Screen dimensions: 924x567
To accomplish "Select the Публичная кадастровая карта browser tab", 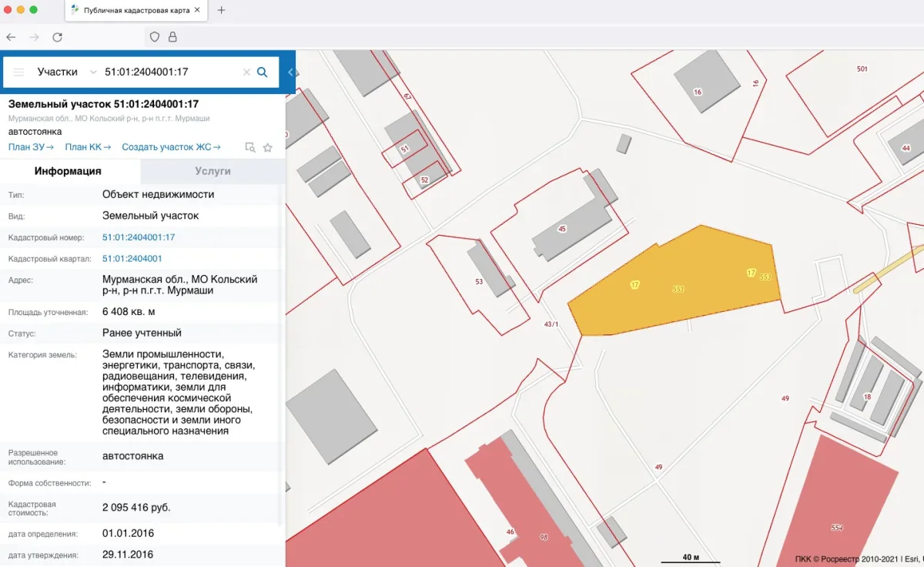I will point(137,11).
